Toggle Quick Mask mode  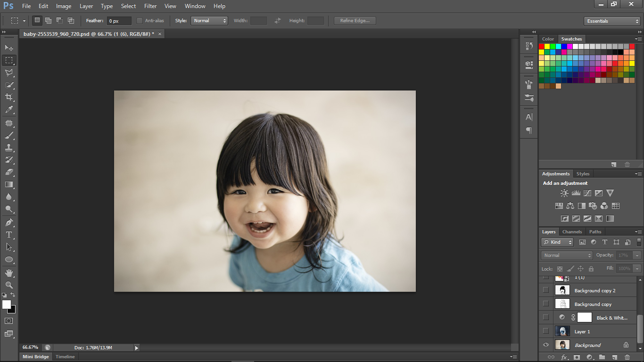(9, 321)
